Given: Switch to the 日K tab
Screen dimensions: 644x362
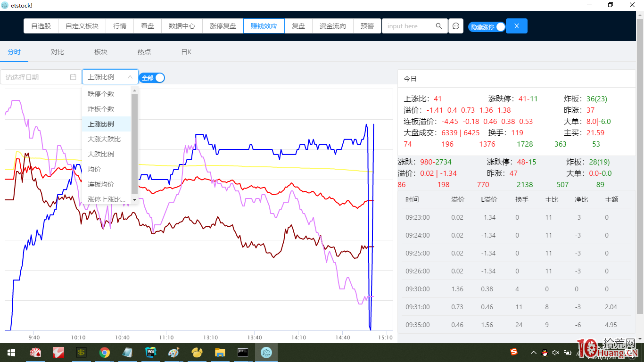Looking at the screenshot, I should (187, 52).
